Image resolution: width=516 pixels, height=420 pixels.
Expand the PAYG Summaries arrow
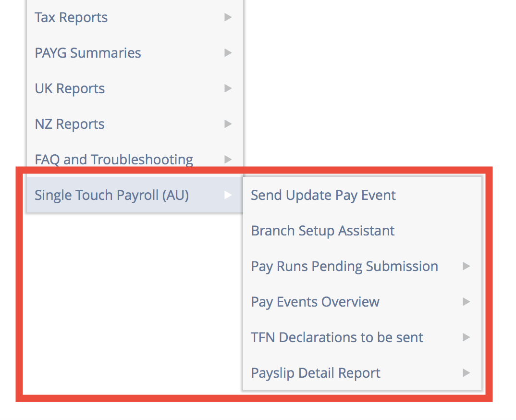[x=228, y=53]
